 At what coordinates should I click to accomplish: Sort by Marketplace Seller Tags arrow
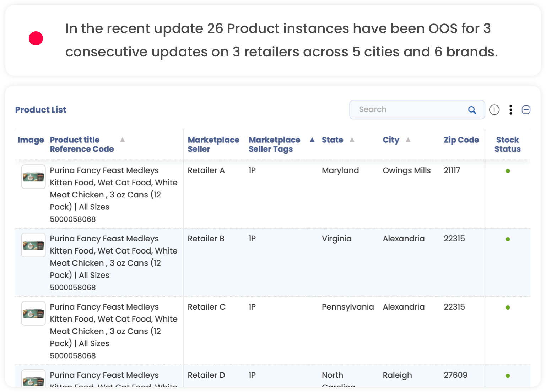pos(312,140)
